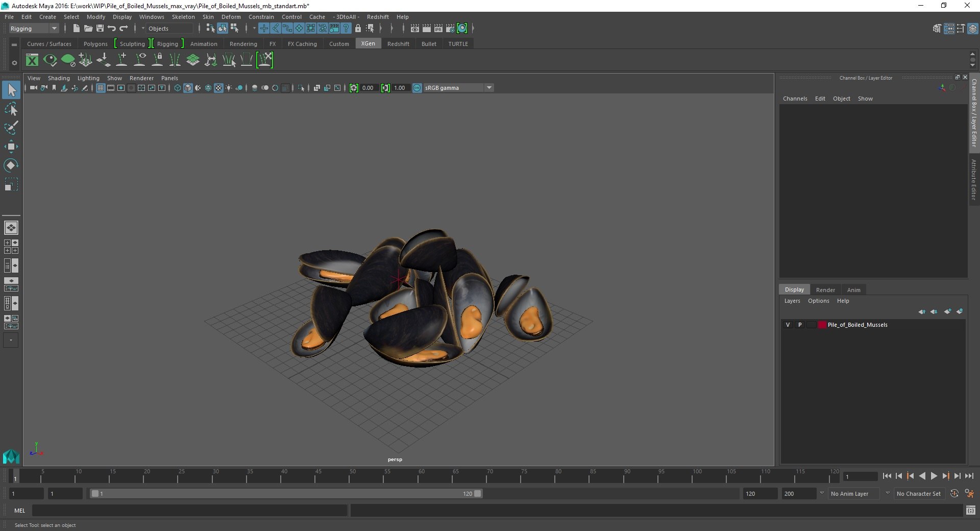Undo the last action
980x531 pixels.
[112, 29]
